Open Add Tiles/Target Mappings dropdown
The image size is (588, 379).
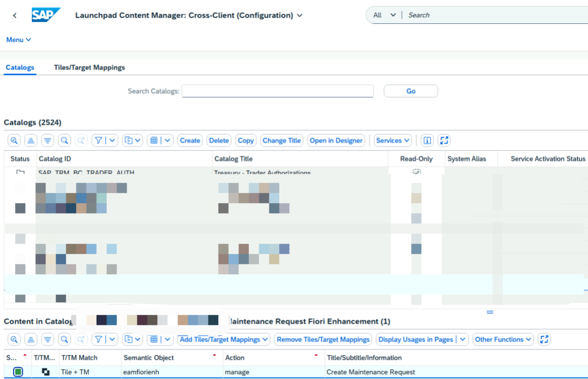point(224,339)
